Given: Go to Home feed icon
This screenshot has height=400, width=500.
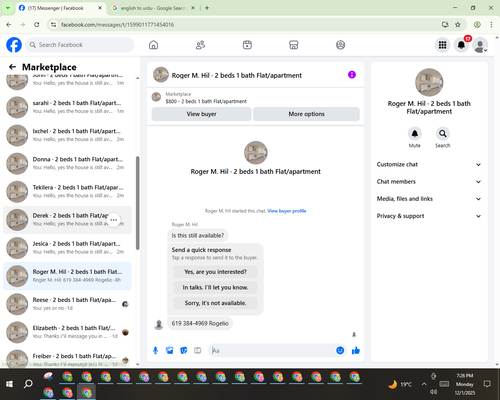Looking at the screenshot, I should [153, 45].
